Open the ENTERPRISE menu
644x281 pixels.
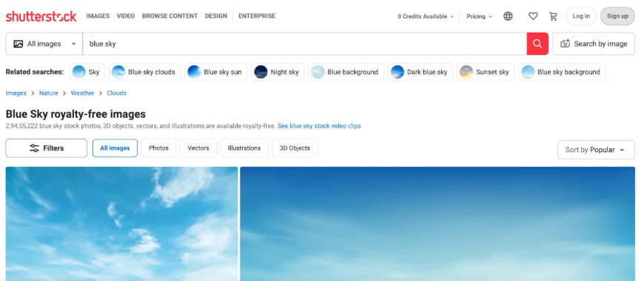(x=257, y=16)
